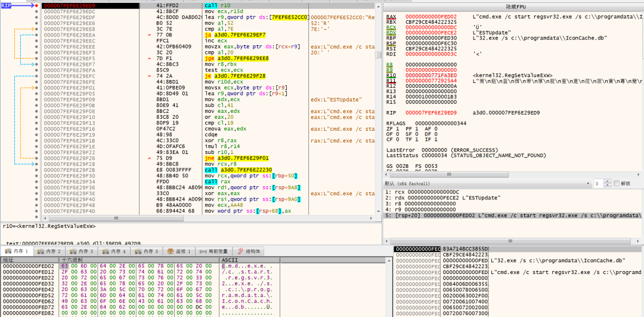Image resolution: width=644 pixels, height=317 pixels.
Task: Toggle breakpoint dot beside address 000007FEF6E29F4D
Action: coord(37,211)
